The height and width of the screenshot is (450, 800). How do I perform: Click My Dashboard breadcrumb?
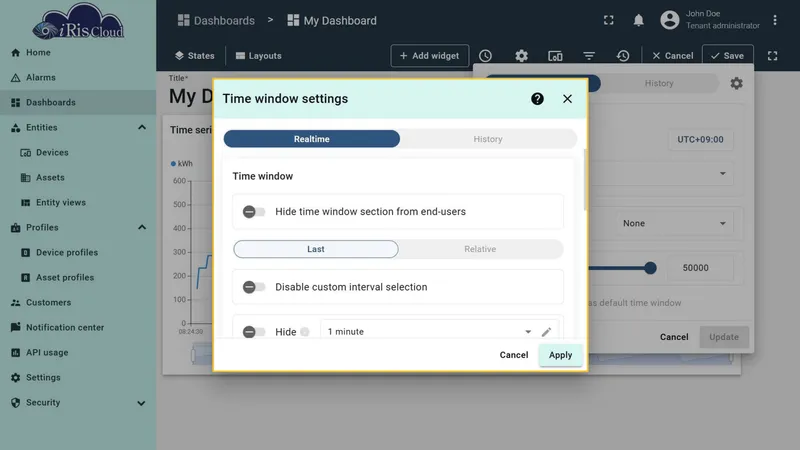point(332,20)
